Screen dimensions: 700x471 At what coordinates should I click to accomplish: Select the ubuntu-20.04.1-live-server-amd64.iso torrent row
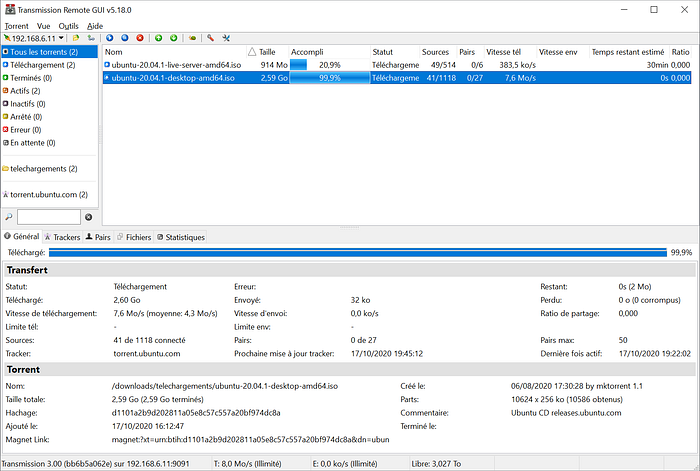(397, 65)
